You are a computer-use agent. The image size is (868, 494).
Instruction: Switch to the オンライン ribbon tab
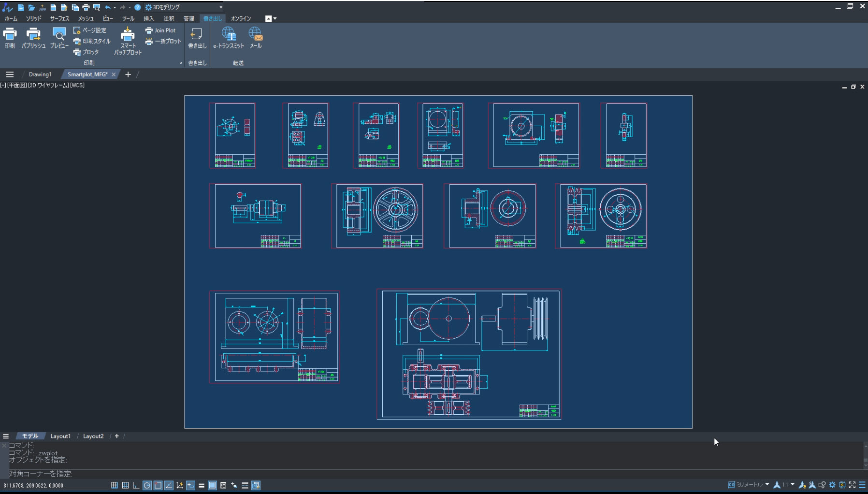(x=241, y=18)
